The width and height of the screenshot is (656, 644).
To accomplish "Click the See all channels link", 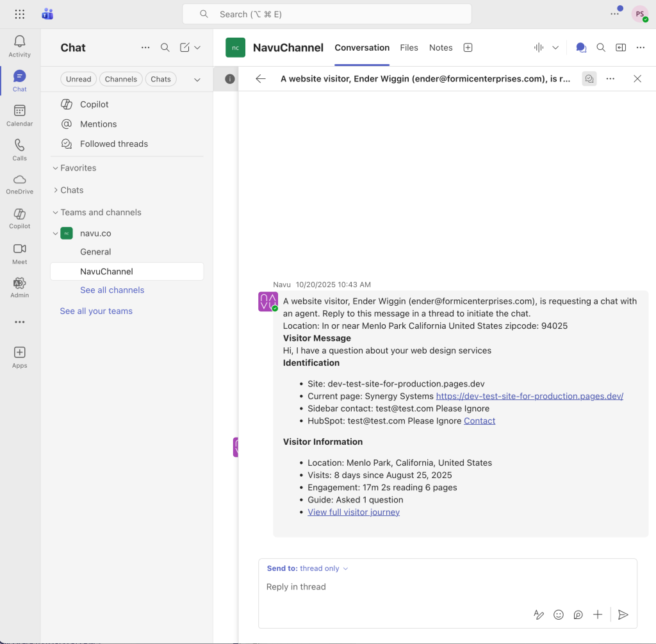I will pos(112,290).
